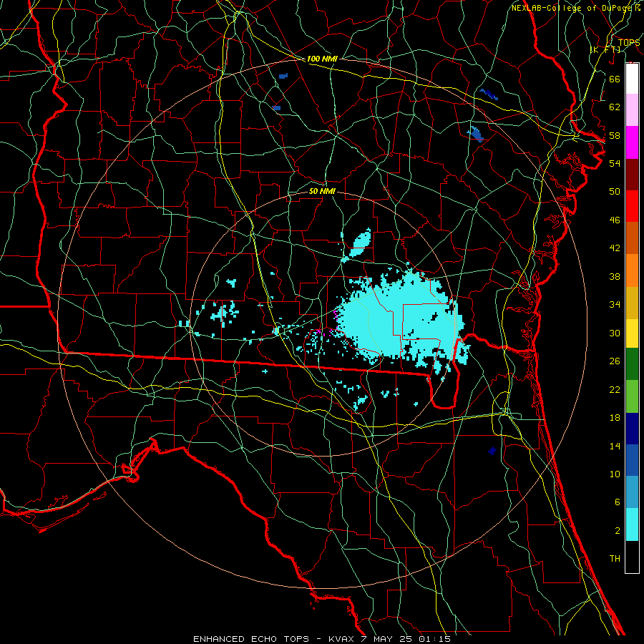The height and width of the screenshot is (644, 644).
Task: Click the legend value 6
Action: pos(617,502)
